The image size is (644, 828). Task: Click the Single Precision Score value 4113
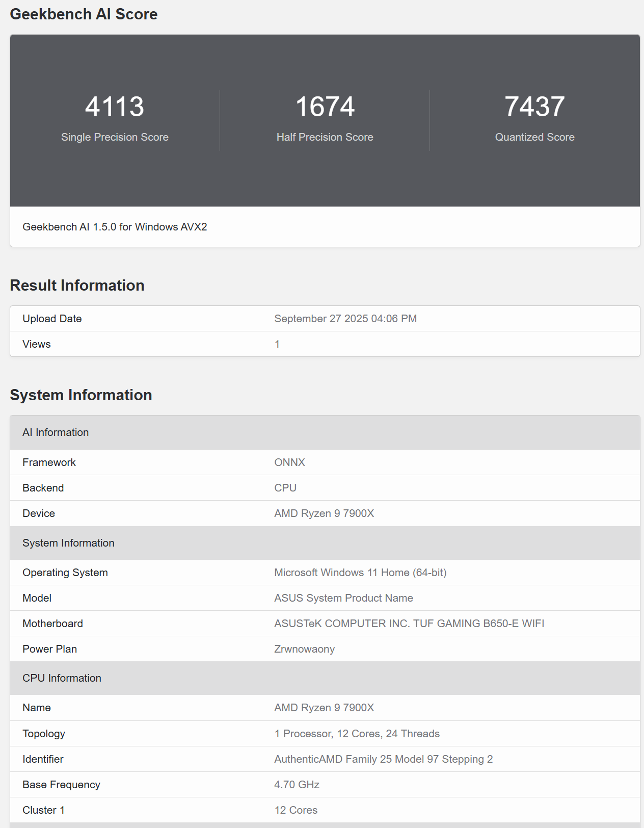[x=115, y=107]
